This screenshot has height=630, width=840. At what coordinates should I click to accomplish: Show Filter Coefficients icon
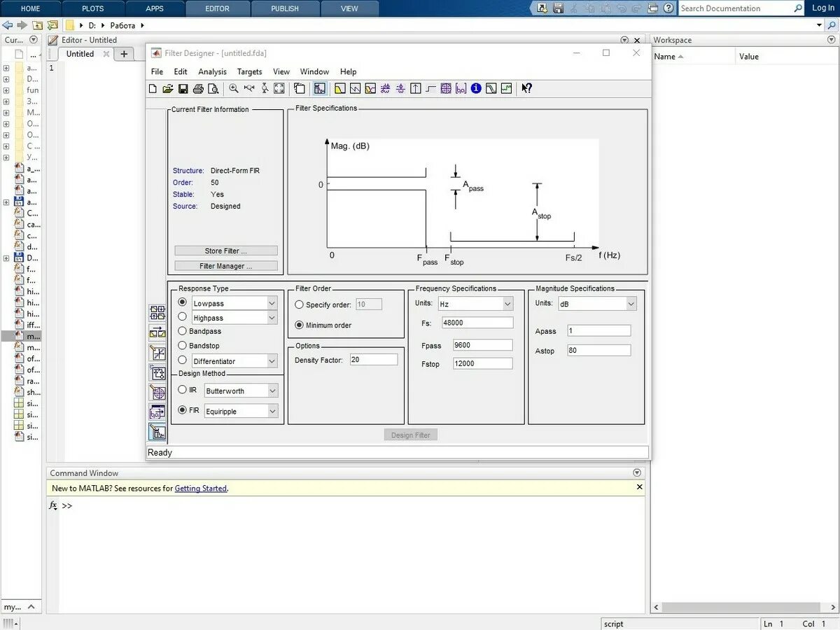point(461,88)
